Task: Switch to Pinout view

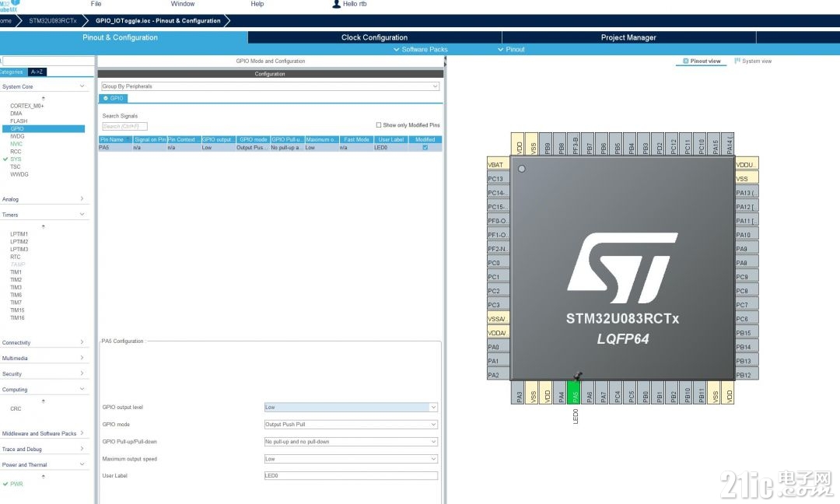Action: coord(702,61)
